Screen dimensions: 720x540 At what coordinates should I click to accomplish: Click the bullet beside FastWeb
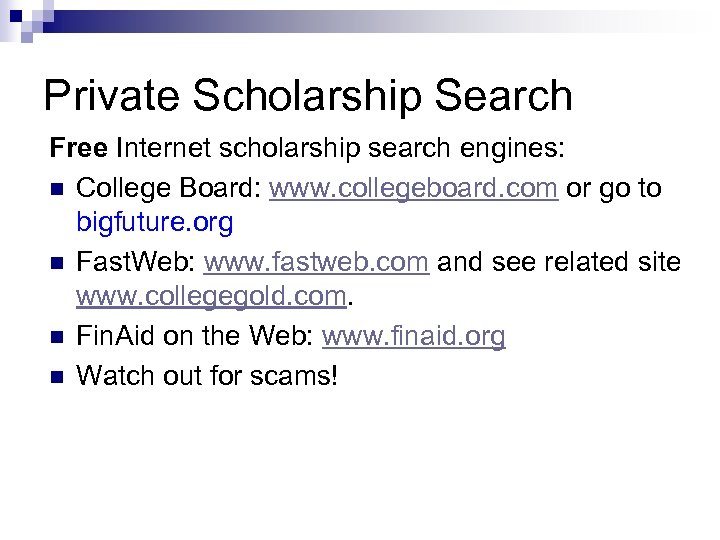pyautogui.click(x=58, y=264)
